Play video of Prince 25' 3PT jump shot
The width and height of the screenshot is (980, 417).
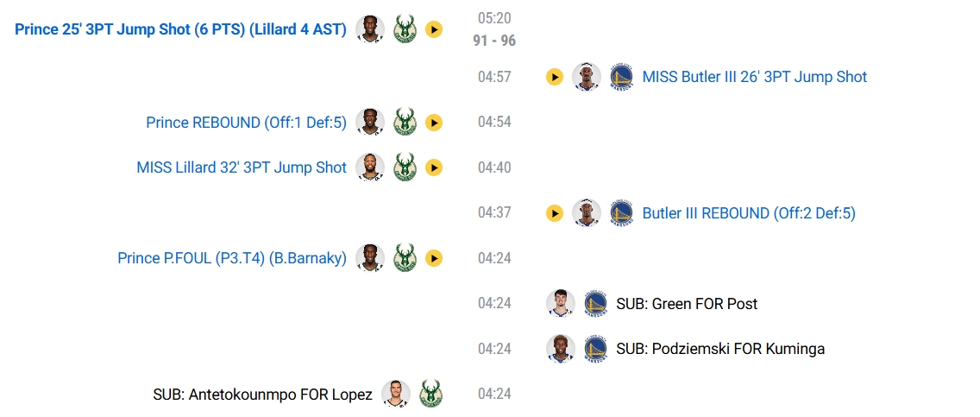[434, 30]
